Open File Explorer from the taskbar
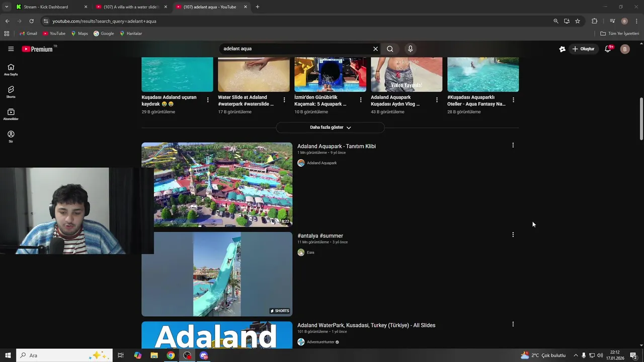Image resolution: width=644 pixels, height=362 pixels. [x=154, y=355]
